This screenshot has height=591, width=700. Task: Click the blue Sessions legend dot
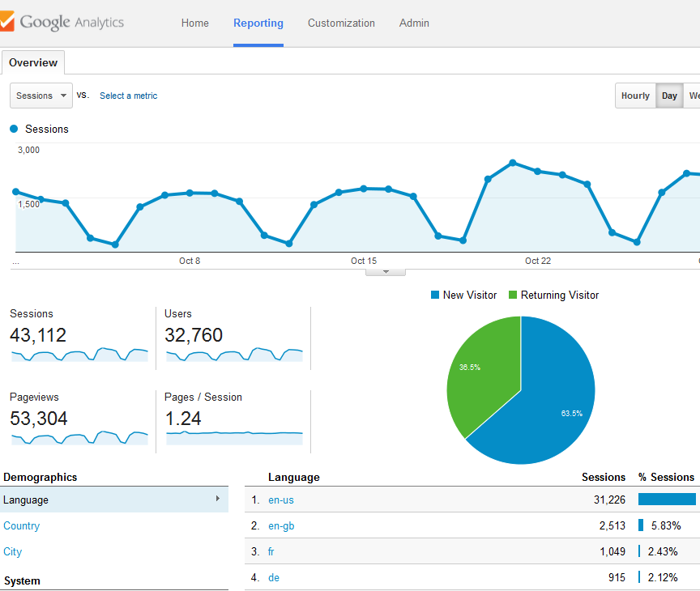pyautogui.click(x=13, y=129)
